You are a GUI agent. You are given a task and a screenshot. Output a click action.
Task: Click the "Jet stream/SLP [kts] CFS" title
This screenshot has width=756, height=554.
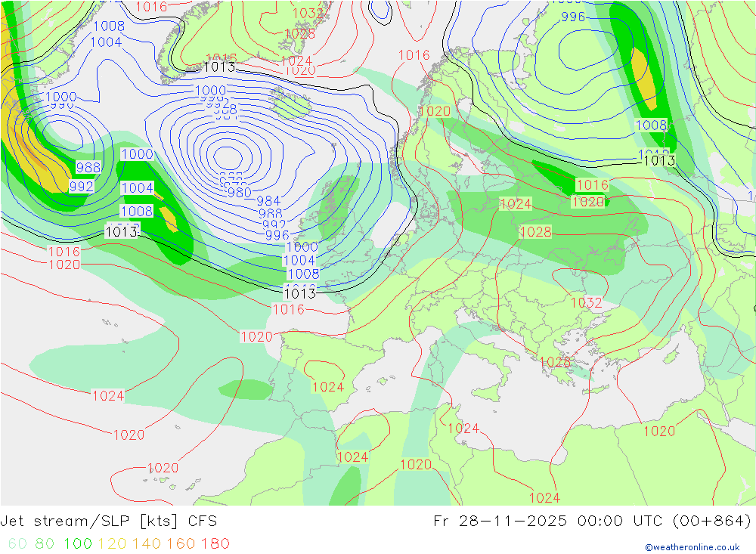108,522
